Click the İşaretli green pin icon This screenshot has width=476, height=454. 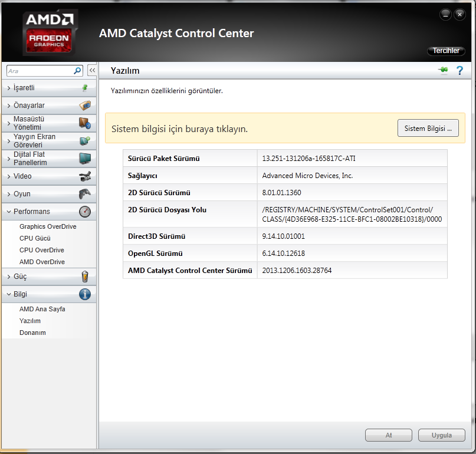[85, 88]
